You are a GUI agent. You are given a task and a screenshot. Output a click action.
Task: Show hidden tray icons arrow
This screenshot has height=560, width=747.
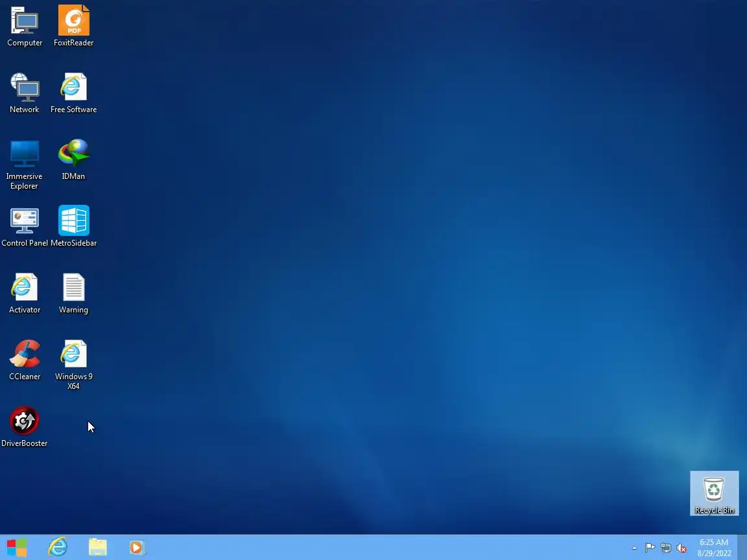click(x=634, y=548)
